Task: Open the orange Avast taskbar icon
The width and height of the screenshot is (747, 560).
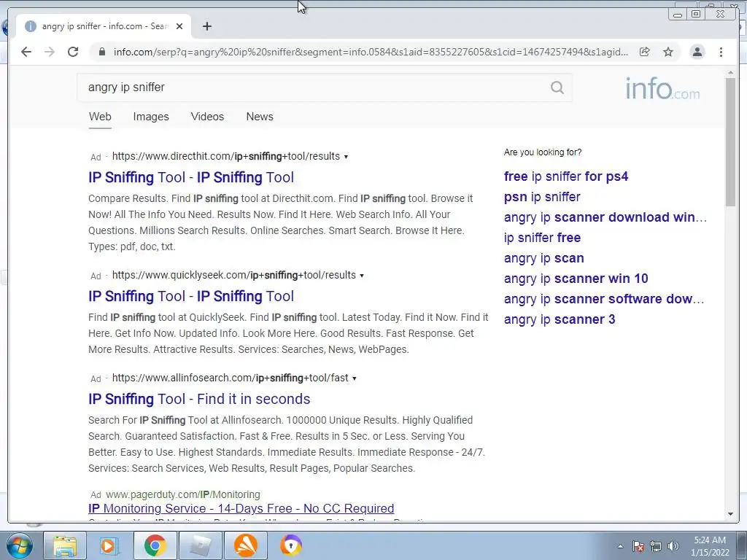Action: 245,545
